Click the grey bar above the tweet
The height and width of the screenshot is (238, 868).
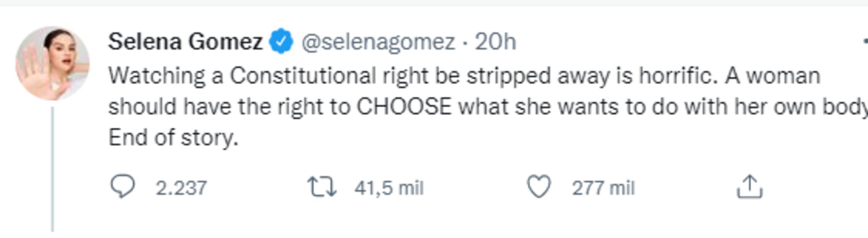pos(434,2)
